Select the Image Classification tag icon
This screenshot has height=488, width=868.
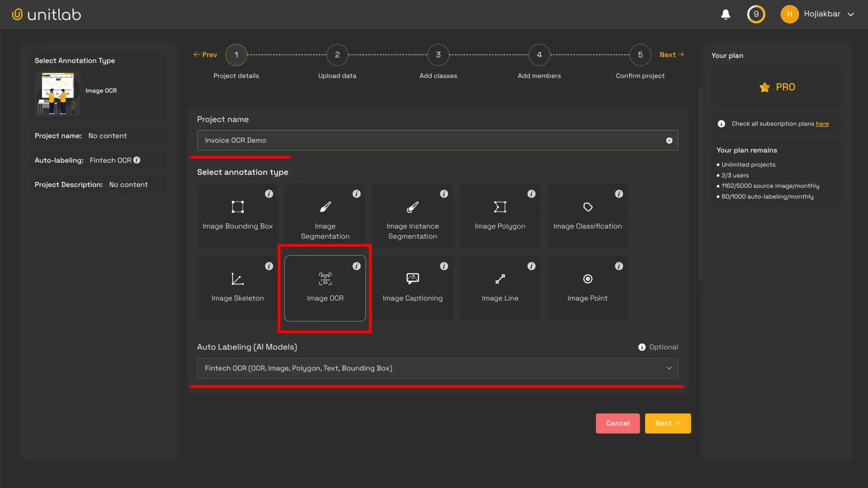click(x=588, y=207)
